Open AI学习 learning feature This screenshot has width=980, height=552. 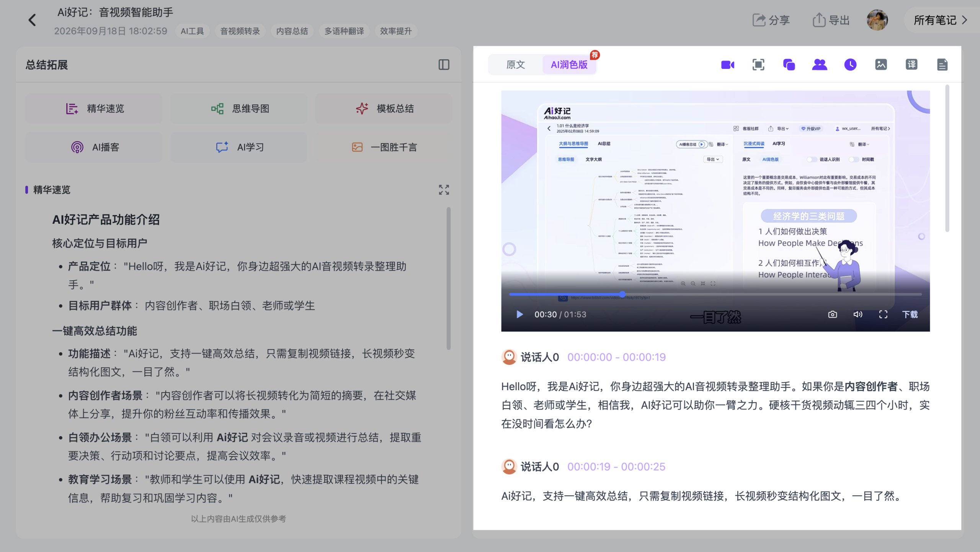coord(239,147)
